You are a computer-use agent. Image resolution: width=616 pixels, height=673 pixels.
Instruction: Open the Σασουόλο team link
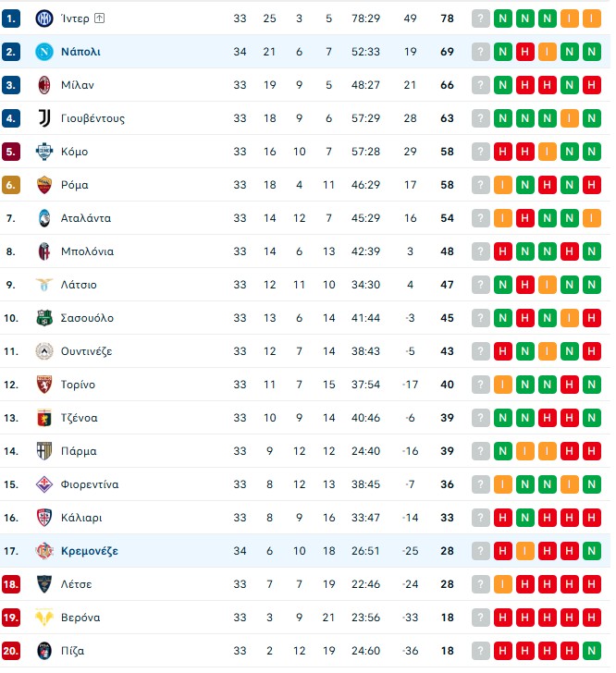pos(88,318)
